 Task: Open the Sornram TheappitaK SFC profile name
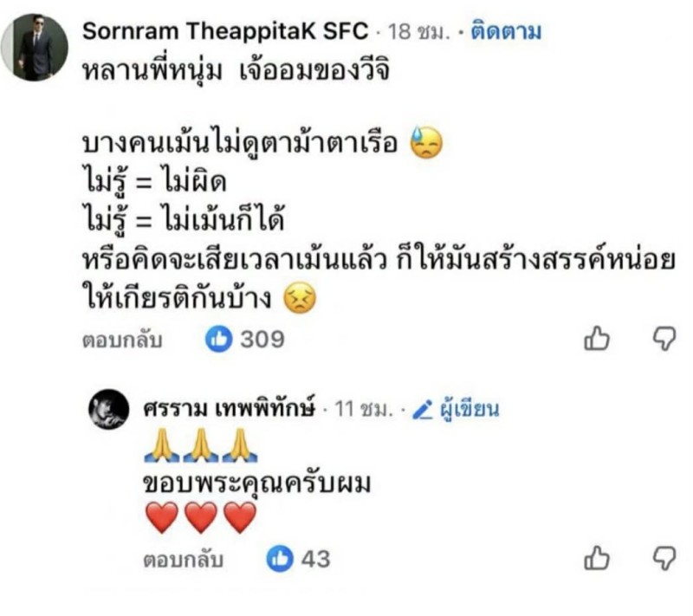(x=225, y=32)
